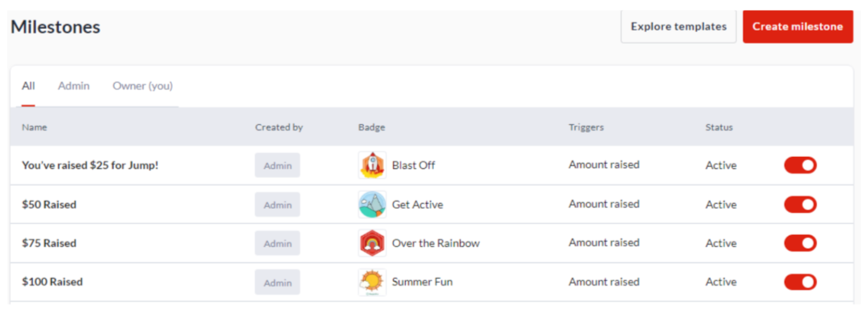
Task: Deactivate the $100 Raised milestone toggle
Action: (x=800, y=282)
